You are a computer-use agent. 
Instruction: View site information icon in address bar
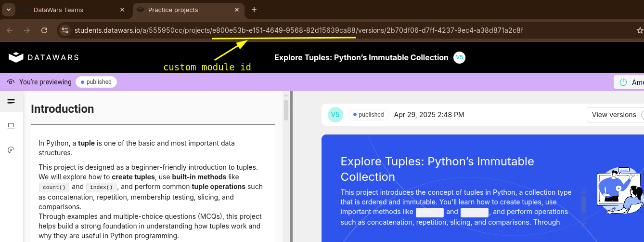64,30
